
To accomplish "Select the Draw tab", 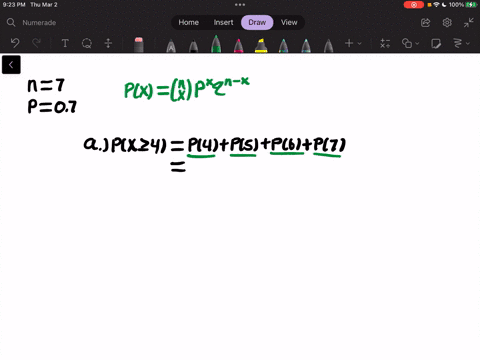I will 257,22.
